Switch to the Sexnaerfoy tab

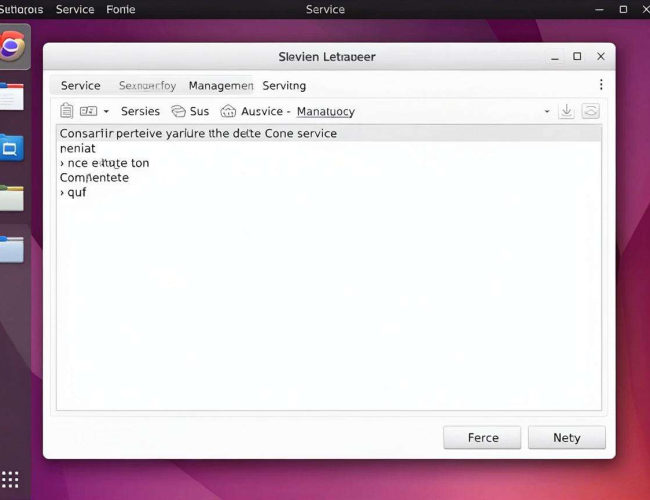coord(147,86)
